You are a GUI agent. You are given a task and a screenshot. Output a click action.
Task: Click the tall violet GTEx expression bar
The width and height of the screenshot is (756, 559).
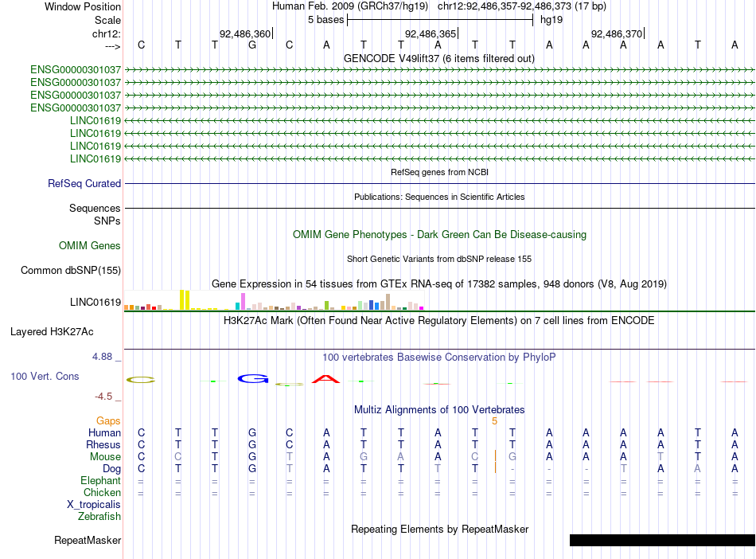(x=244, y=302)
